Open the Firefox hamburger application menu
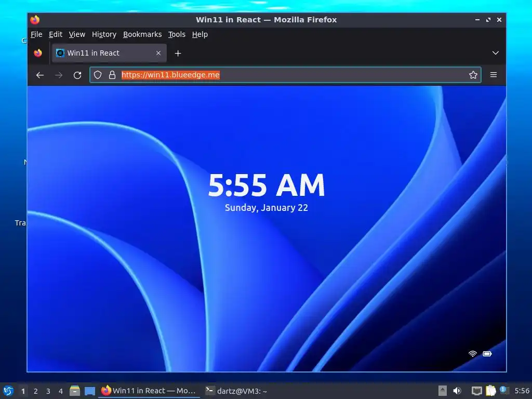This screenshot has height=399, width=532. [494, 75]
